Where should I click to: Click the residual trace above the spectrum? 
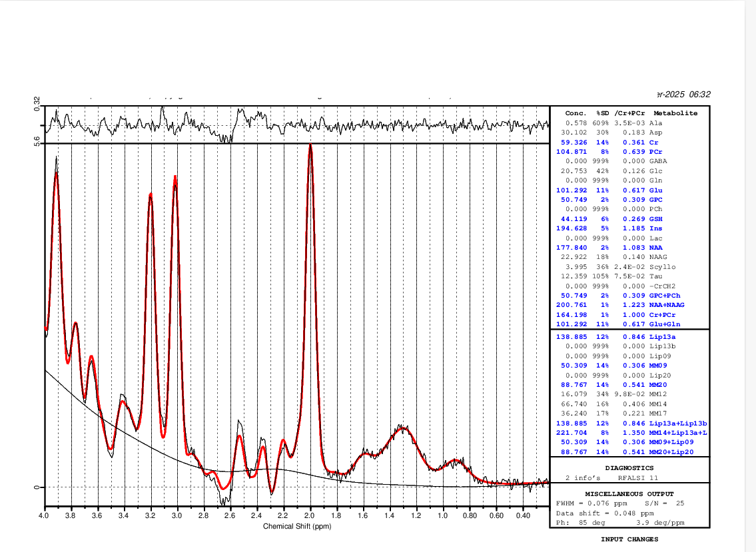click(296, 123)
